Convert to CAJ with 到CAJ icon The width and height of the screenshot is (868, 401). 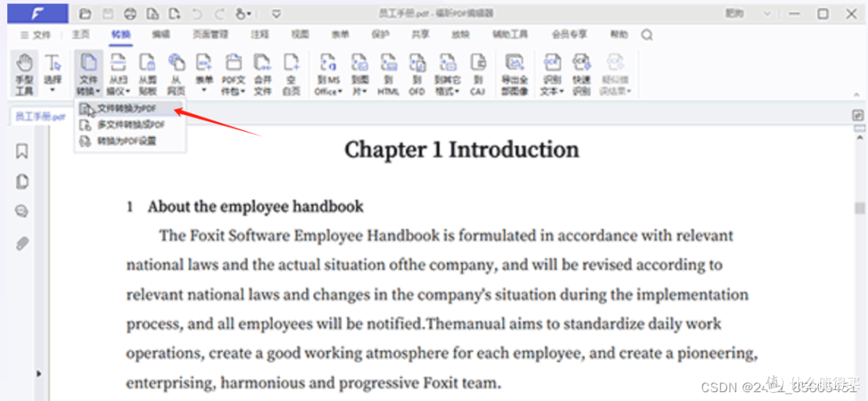click(477, 74)
